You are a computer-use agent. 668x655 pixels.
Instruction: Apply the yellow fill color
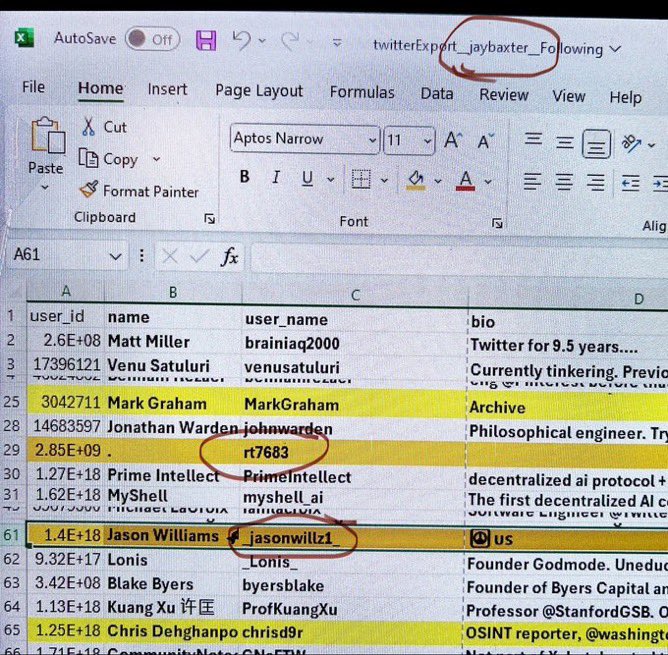(415, 180)
